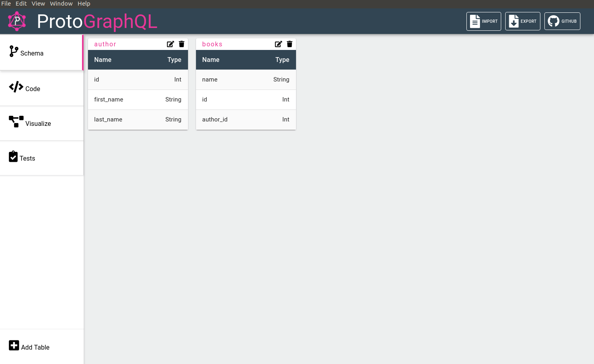Click the author table title
594x364 pixels.
(x=105, y=44)
